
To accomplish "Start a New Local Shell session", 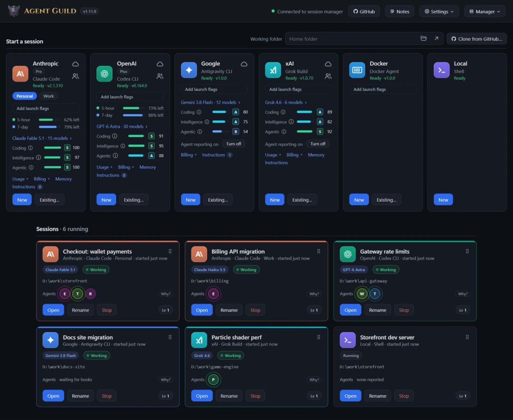I will pyautogui.click(x=443, y=200).
